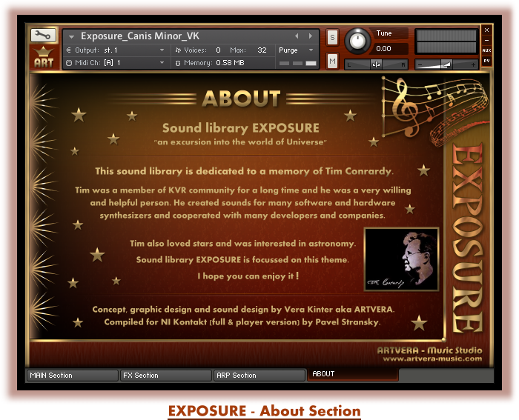The height and width of the screenshot is (420, 519).
Task: Expand the Output st.1 dropdown
Action: (162, 50)
